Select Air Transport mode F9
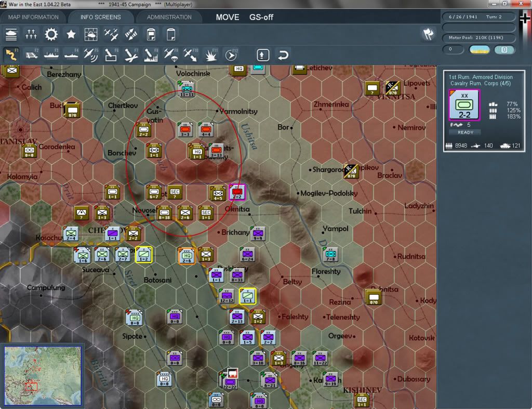 point(170,55)
